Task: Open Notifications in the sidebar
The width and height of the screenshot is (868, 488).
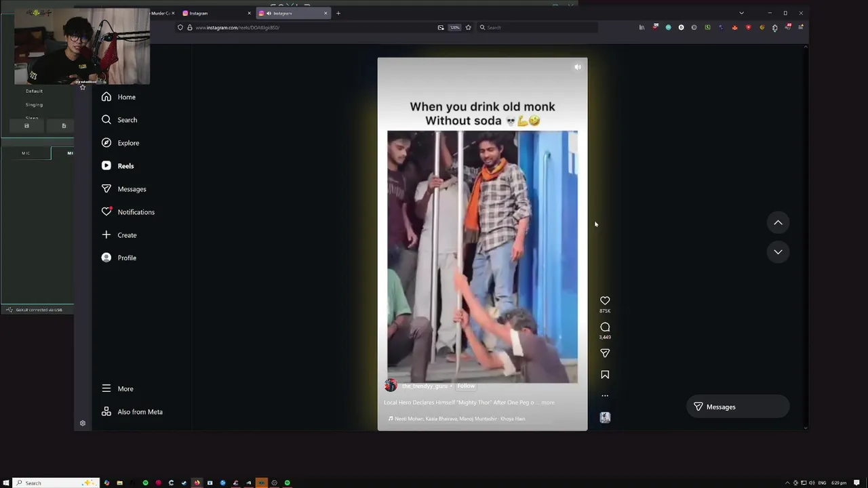Action: (127, 212)
